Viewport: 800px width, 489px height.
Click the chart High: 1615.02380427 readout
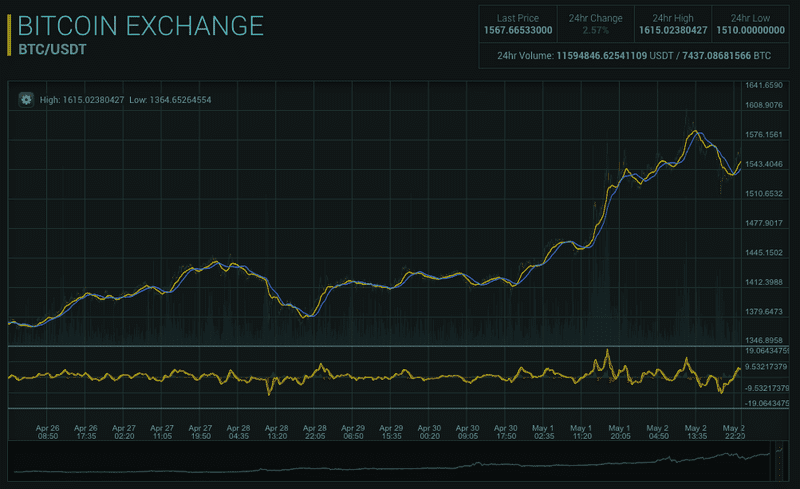[82, 100]
